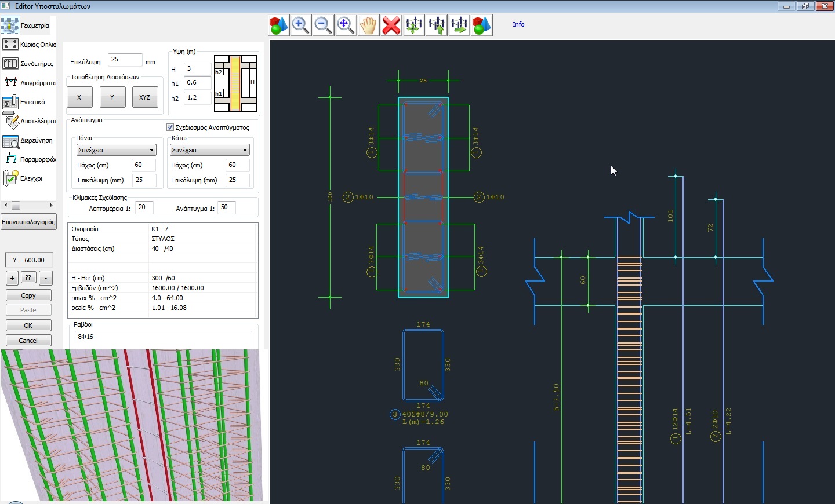Click the Y dimension placement button
The height and width of the screenshot is (504, 835).
pyautogui.click(x=112, y=97)
